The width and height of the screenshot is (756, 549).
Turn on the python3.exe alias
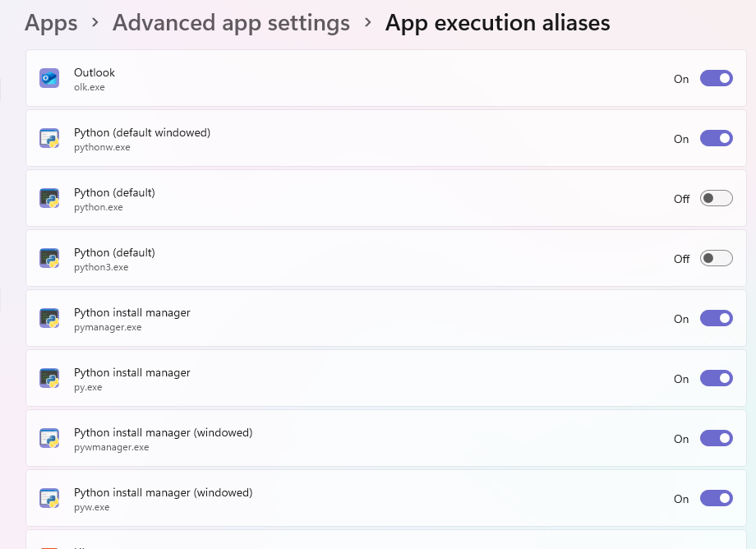(716, 258)
